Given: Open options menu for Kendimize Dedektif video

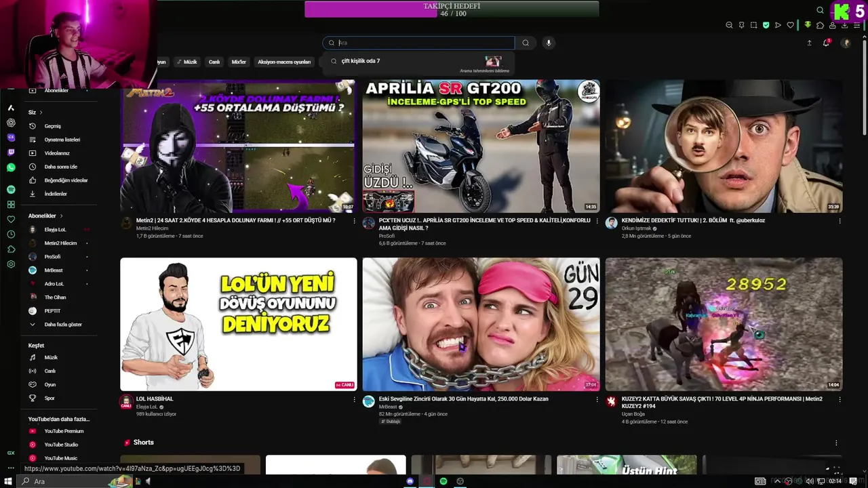Looking at the screenshot, I should click(840, 221).
